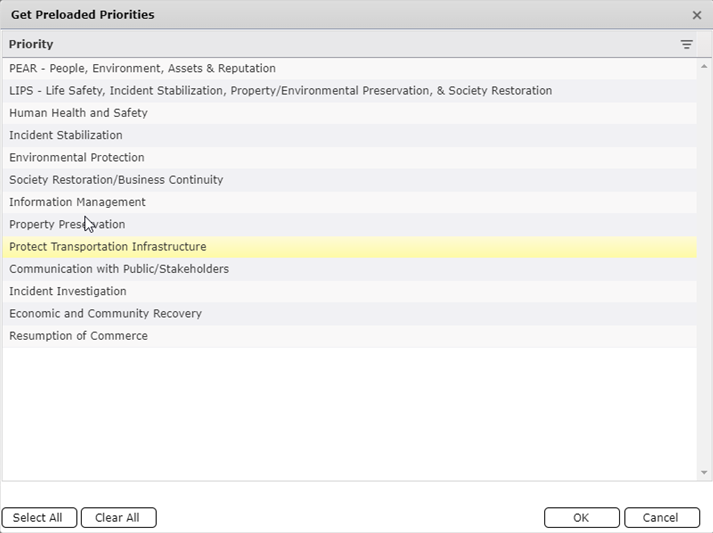Select the Incident Investigation row
Screen dimensions: 713x533
click(x=68, y=291)
